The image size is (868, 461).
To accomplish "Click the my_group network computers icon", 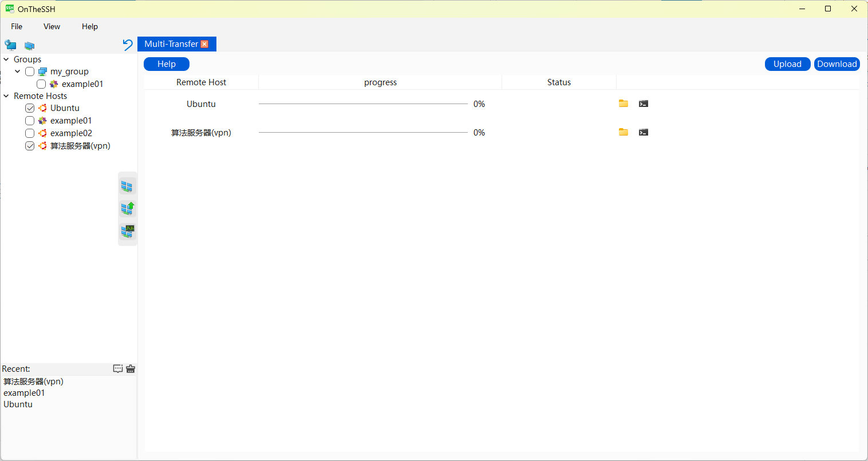I will (42, 71).
